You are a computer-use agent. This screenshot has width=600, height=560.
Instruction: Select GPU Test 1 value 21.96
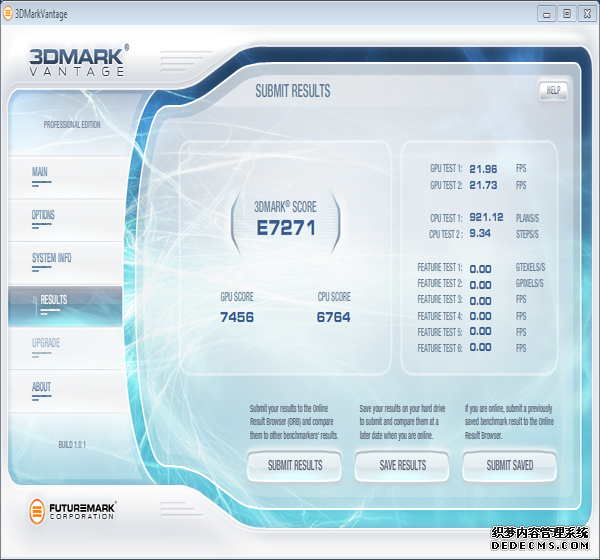[483, 169]
